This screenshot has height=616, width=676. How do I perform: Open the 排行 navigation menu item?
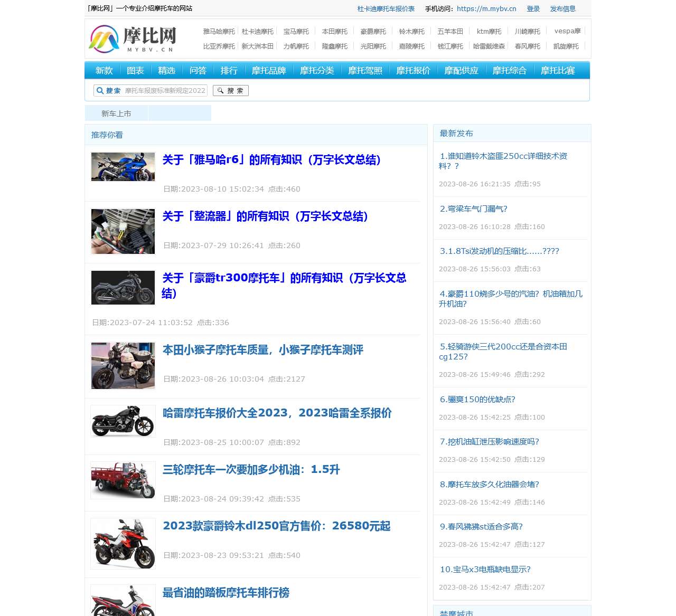coord(229,71)
